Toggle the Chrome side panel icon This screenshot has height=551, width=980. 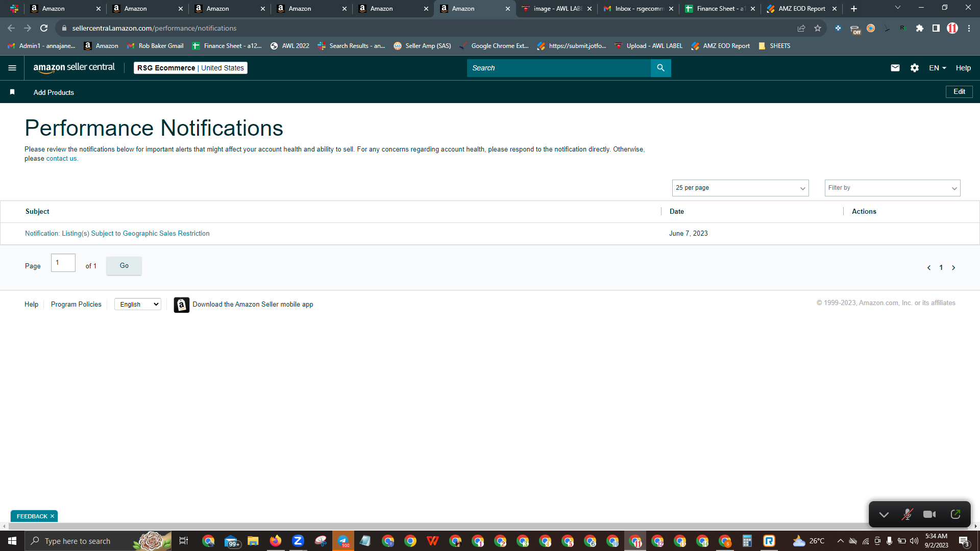(936, 28)
